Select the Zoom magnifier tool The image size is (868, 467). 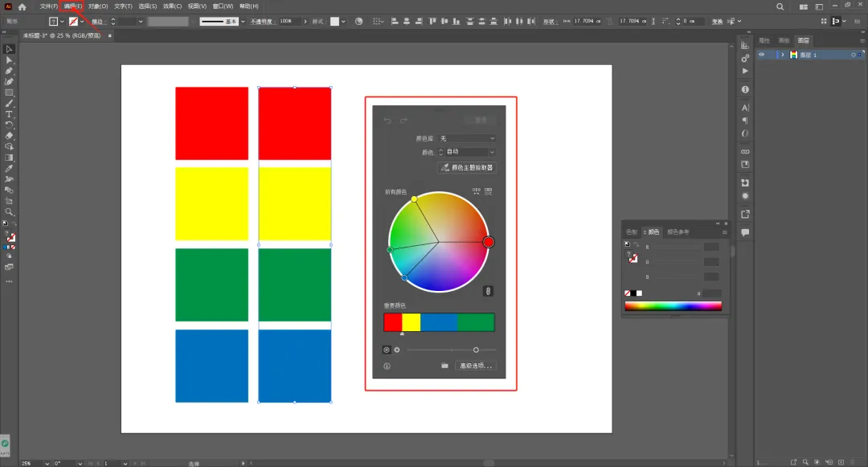(x=9, y=212)
